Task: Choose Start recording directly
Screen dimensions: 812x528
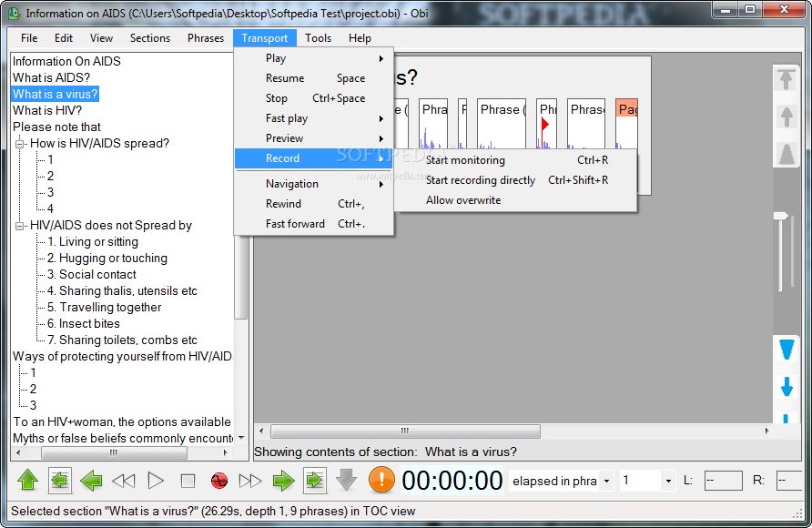Action: [x=516, y=180]
